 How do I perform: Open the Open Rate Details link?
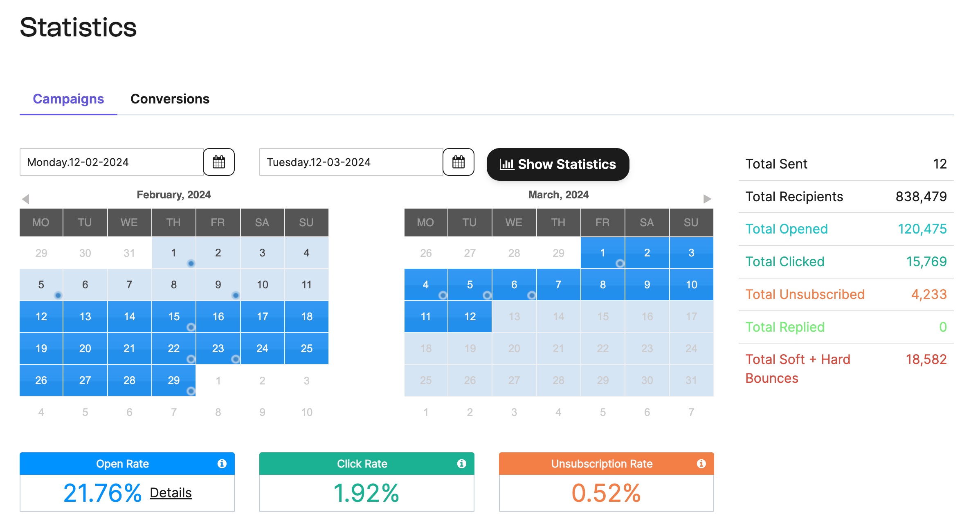[171, 493]
